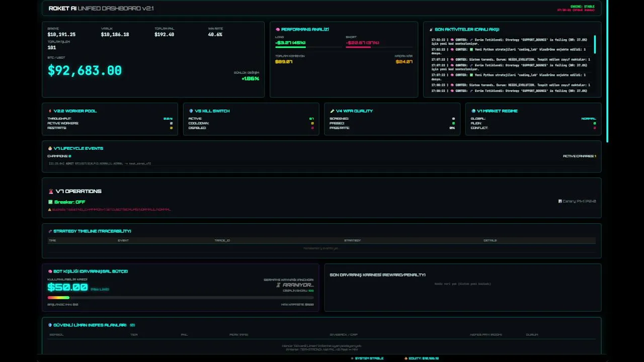
Task: Click the Giveback / Cap column header
Action: pos(343,334)
